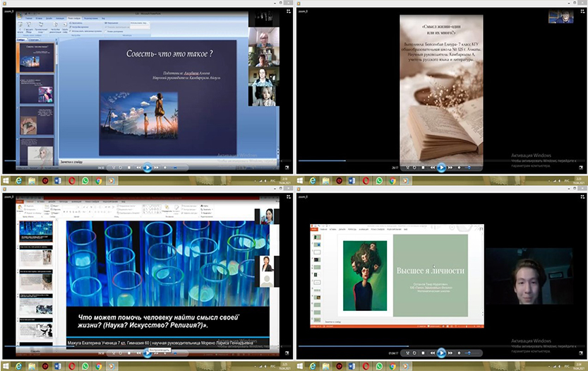Click the Start button below the 'Совесть' video
Viewport: 588px width, 371px height.
coord(5,181)
